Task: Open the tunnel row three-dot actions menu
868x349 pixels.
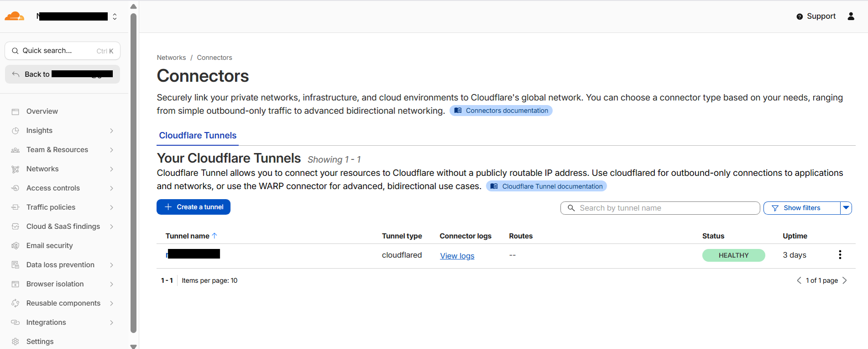Action: coord(840,255)
